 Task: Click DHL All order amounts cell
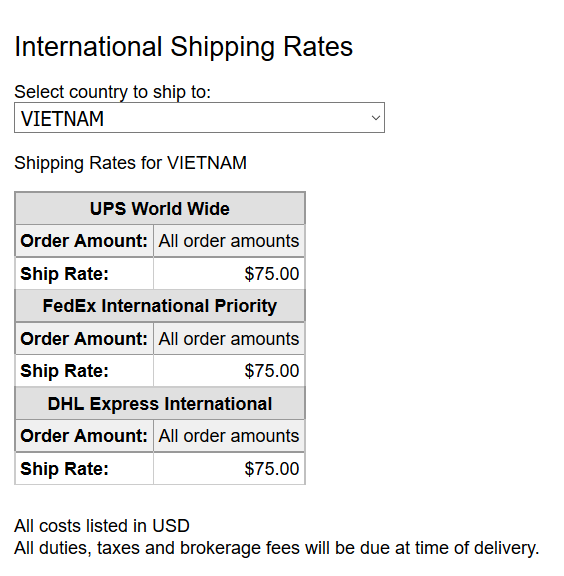tap(229, 436)
